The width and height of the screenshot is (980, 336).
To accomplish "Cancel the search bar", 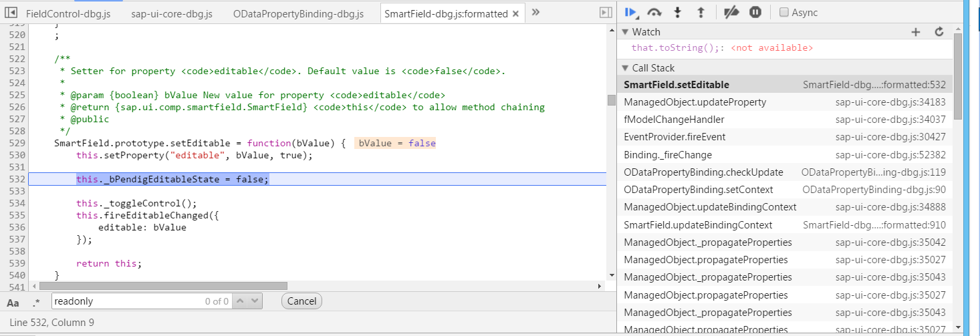I will pyautogui.click(x=301, y=301).
